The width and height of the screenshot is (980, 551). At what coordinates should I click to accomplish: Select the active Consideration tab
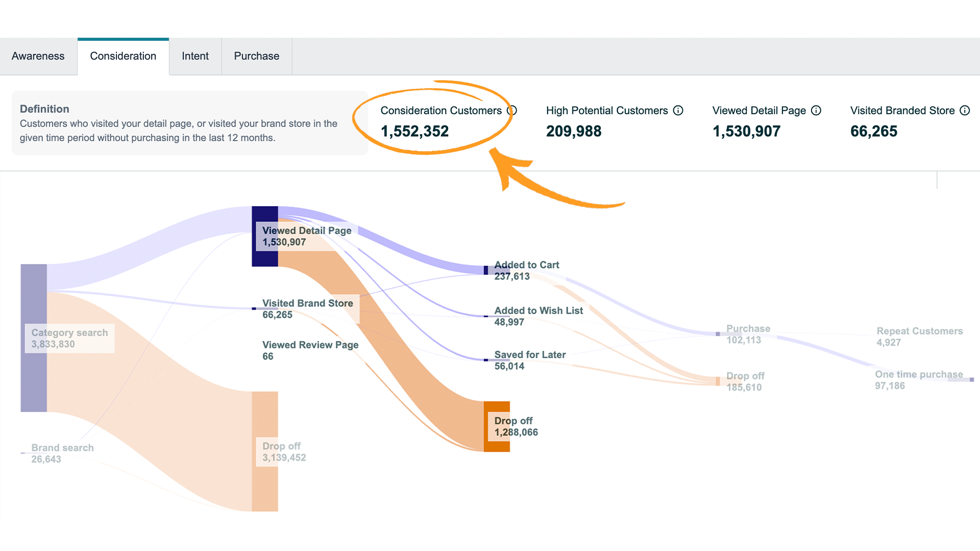coord(123,56)
